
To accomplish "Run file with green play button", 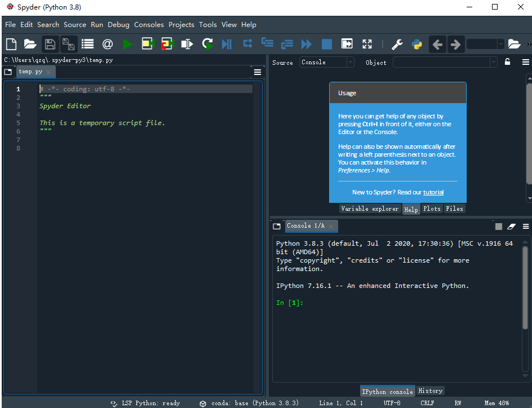I will (x=127, y=44).
